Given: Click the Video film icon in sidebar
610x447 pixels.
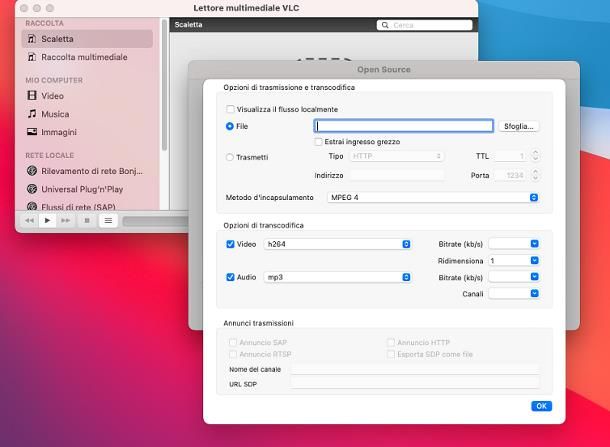Looking at the screenshot, I should pos(32,95).
